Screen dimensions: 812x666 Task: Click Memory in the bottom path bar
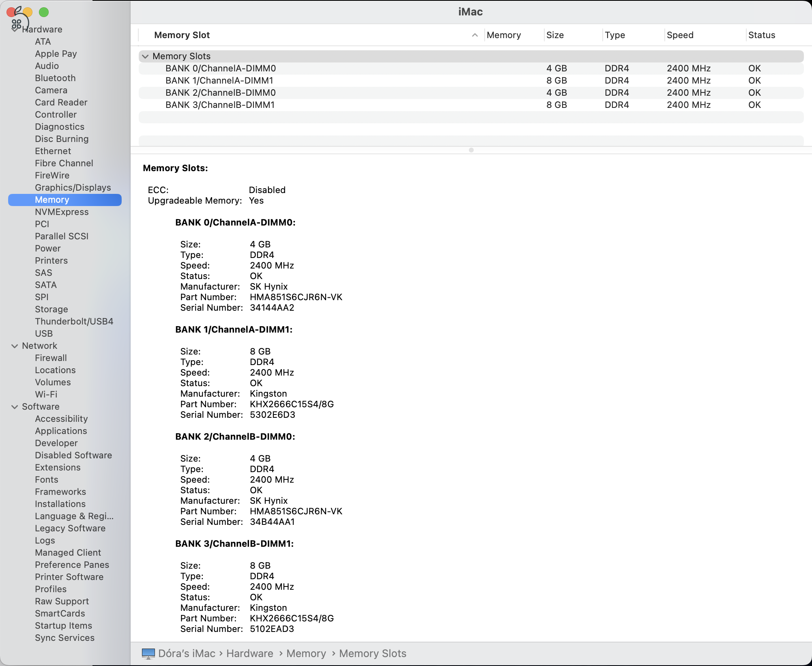[306, 654]
